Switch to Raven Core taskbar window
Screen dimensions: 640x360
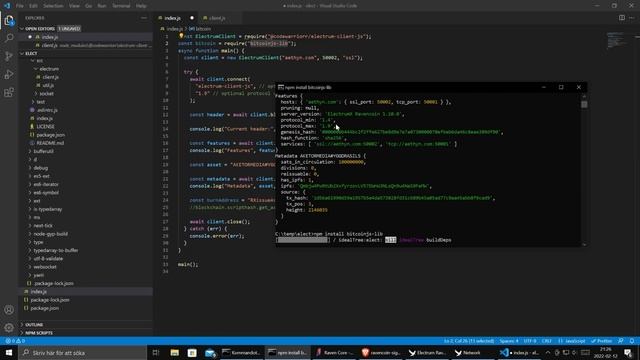coord(335,353)
